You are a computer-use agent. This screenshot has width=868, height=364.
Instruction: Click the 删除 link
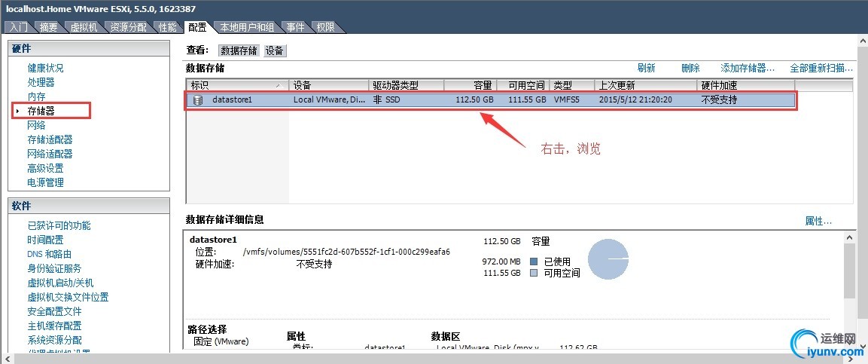(x=690, y=68)
